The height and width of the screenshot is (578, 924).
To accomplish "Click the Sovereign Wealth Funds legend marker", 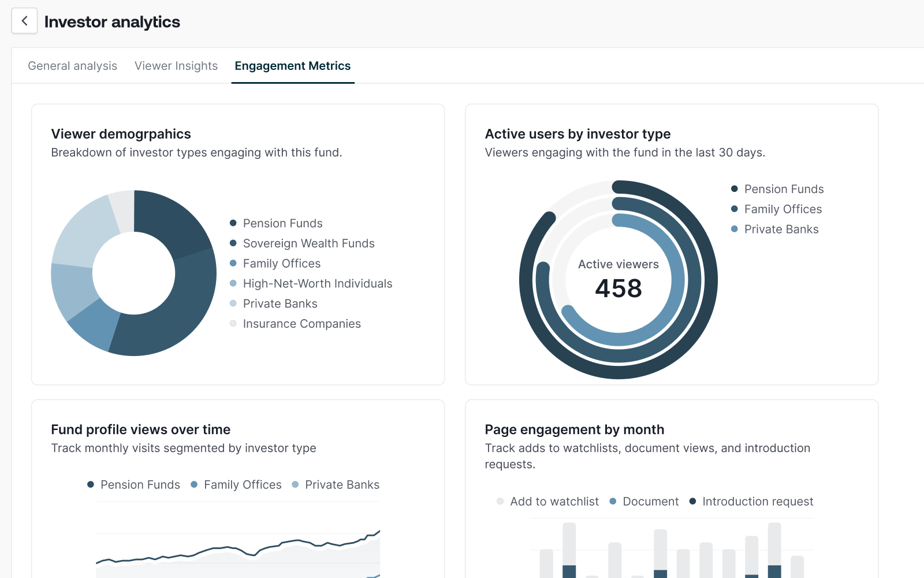I will [233, 243].
